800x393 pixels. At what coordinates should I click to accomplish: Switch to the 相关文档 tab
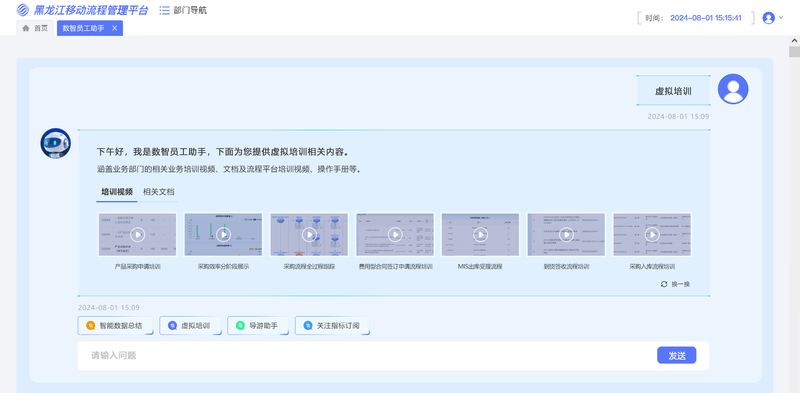(159, 192)
